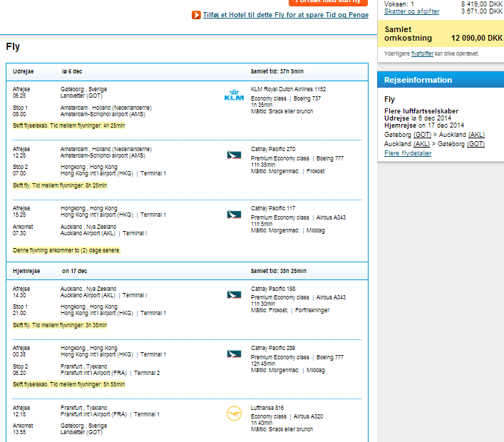
Task: Click Cathay Pacific 289 flight logo
Action: tap(234, 354)
